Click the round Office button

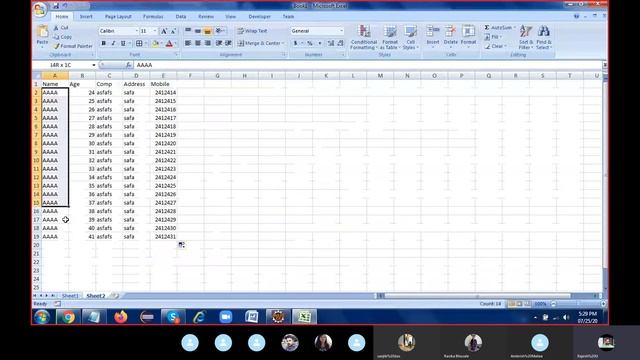tap(40, 9)
